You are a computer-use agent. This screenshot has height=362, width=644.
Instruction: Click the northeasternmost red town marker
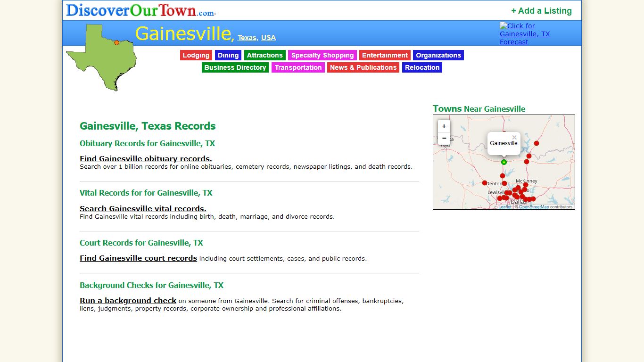pos(537,143)
